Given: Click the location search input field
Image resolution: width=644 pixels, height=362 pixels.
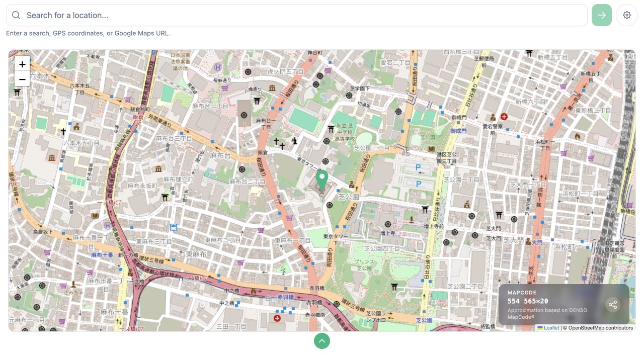Looking at the screenshot, I should [x=296, y=15].
